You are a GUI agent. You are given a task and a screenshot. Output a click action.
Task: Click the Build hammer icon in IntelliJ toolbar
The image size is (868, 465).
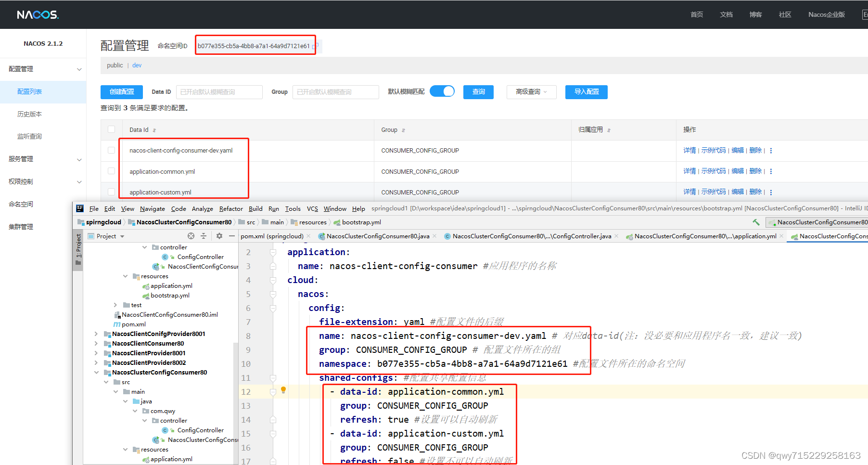(756, 222)
